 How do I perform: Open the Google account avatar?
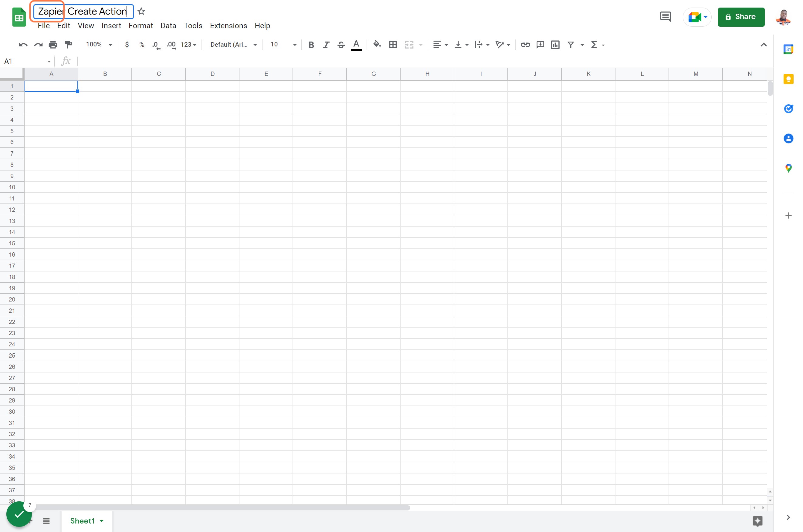click(x=783, y=17)
